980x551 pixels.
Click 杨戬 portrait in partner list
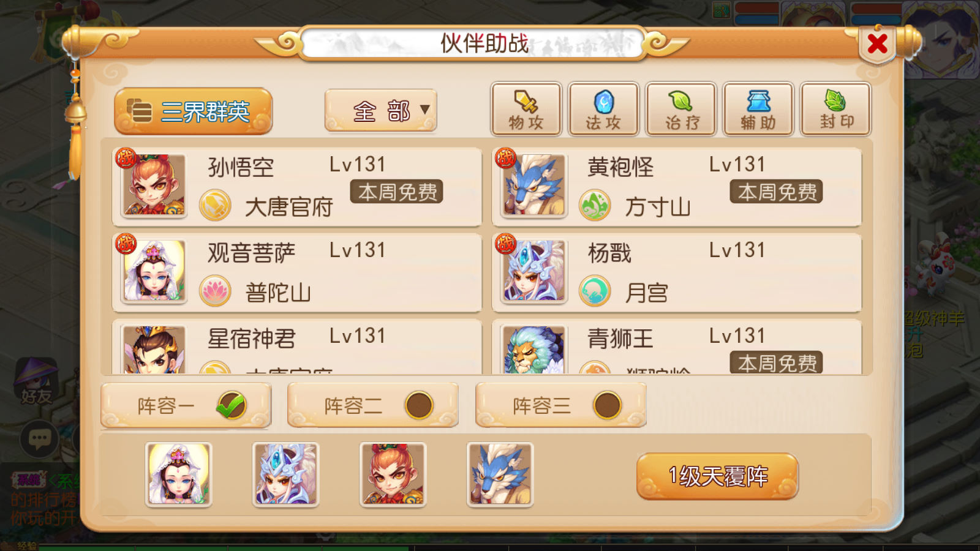coord(533,271)
